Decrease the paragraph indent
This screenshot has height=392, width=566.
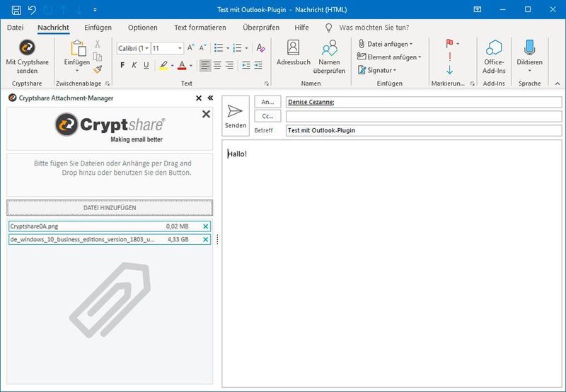pos(246,65)
